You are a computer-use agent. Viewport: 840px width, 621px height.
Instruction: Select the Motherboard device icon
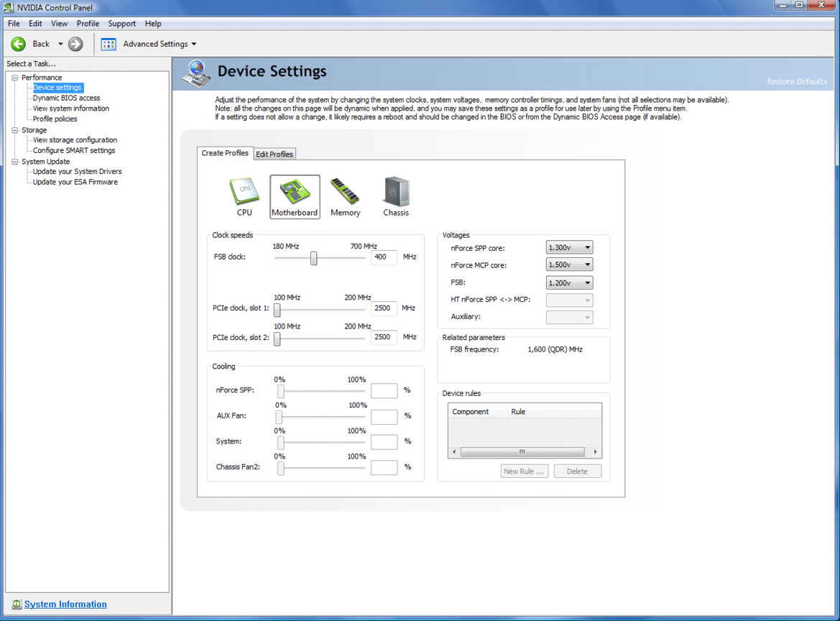[x=295, y=197]
